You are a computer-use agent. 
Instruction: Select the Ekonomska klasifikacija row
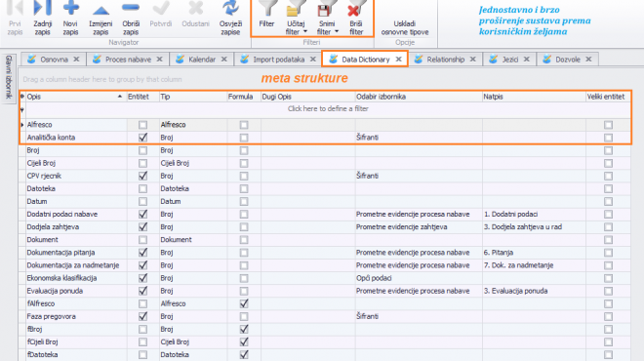pyautogui.click(x=325, y=278)
